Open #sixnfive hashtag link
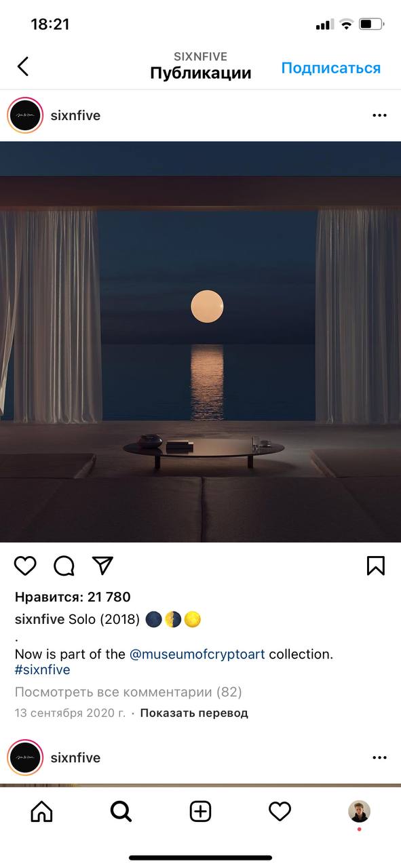401x868 pixels. (x=42, y=670)
